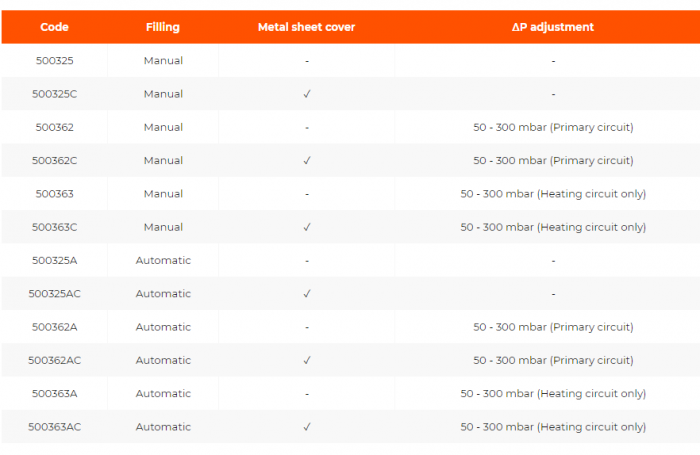Click the Manual filling cell for 500363
The image size is (700, 455).
pos(163,194)
